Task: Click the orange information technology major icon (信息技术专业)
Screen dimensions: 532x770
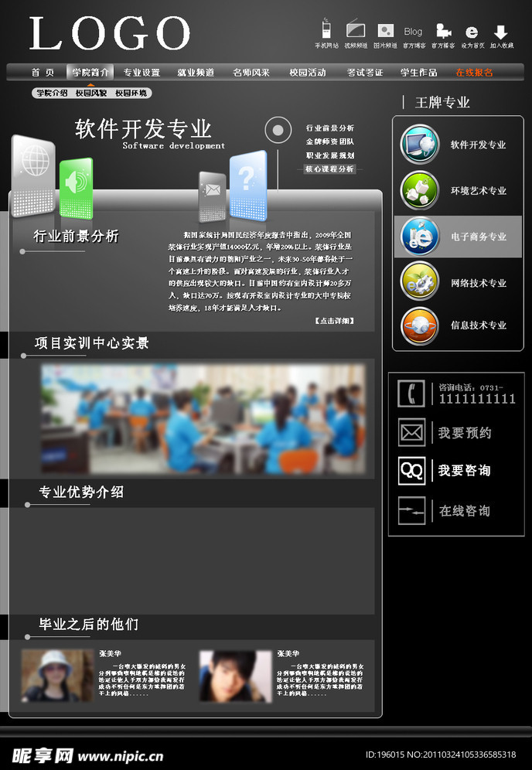Action: coord(420,325)
